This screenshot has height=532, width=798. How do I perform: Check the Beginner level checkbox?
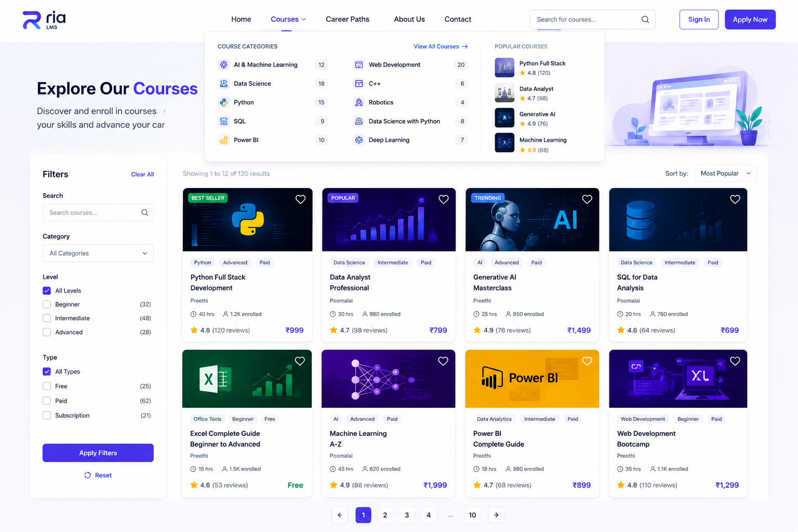[47, 304]
